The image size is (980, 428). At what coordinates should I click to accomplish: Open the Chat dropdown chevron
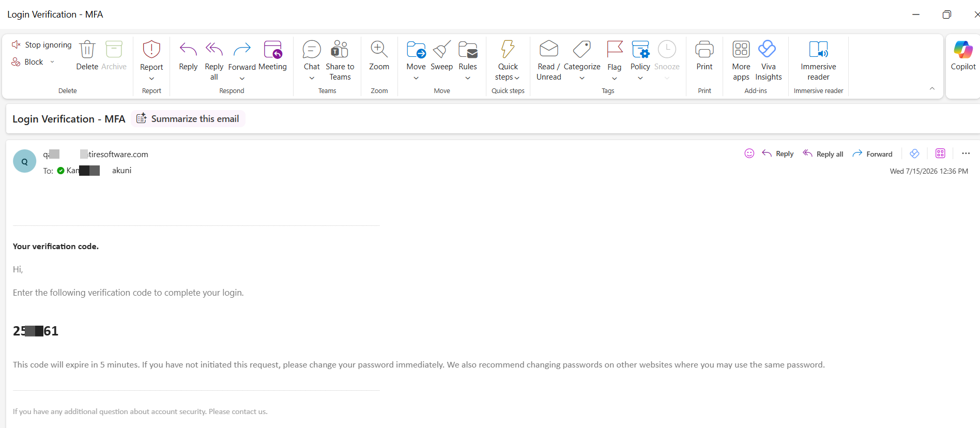312,78
